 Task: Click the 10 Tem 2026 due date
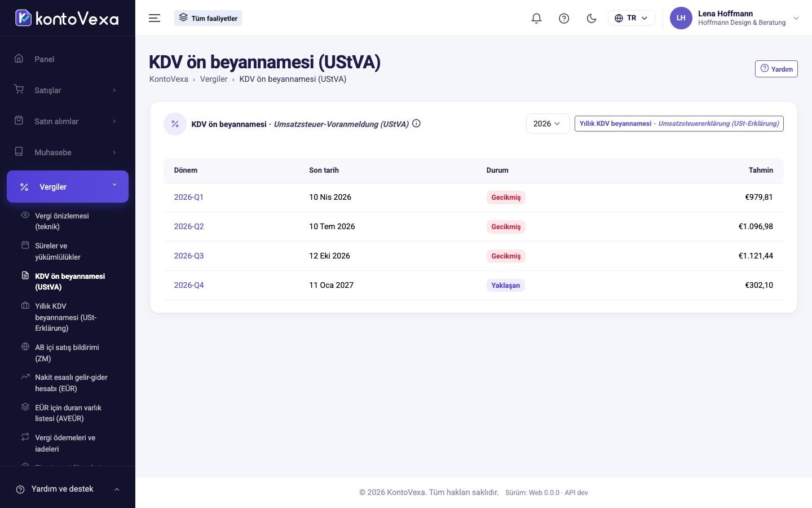(x=332, y=226)
